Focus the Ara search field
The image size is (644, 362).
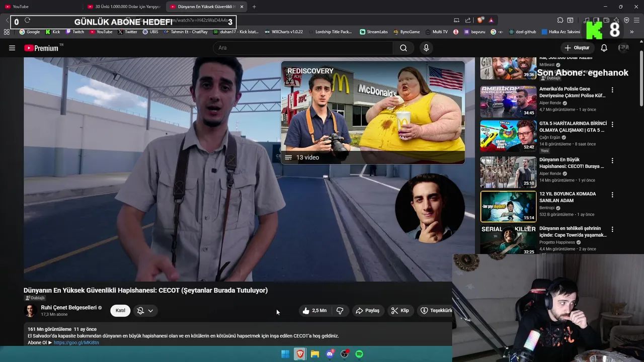tap(303, 48)
